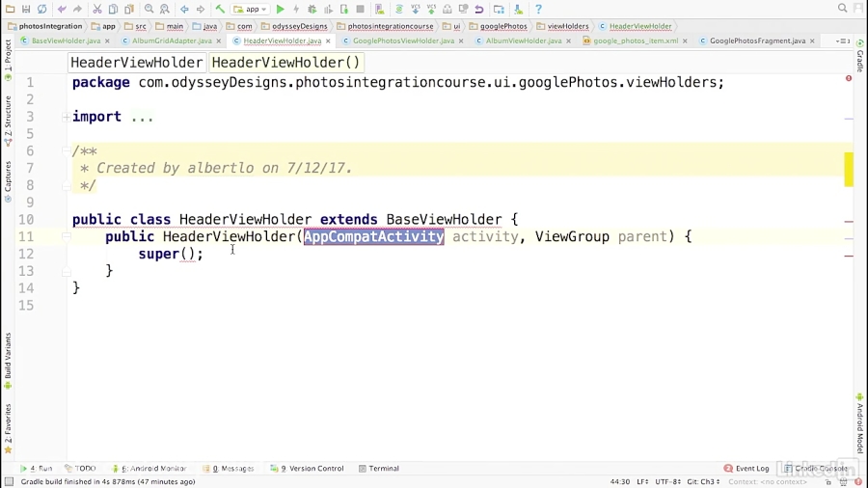Open the Terminal tool window
Viewport: 868px width, 488px height.
click(x=379, y=468)
